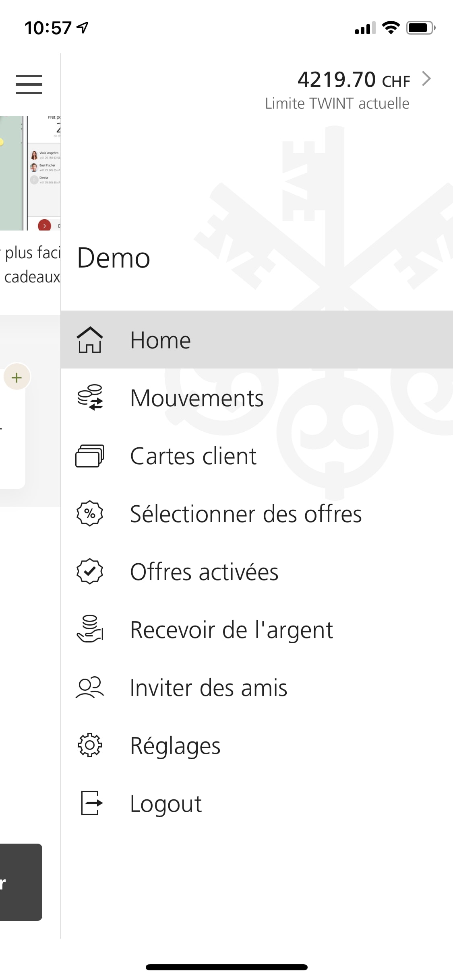Tap the Mouvements coins icon
Screen dimensions: 453x980
point(90,398)
